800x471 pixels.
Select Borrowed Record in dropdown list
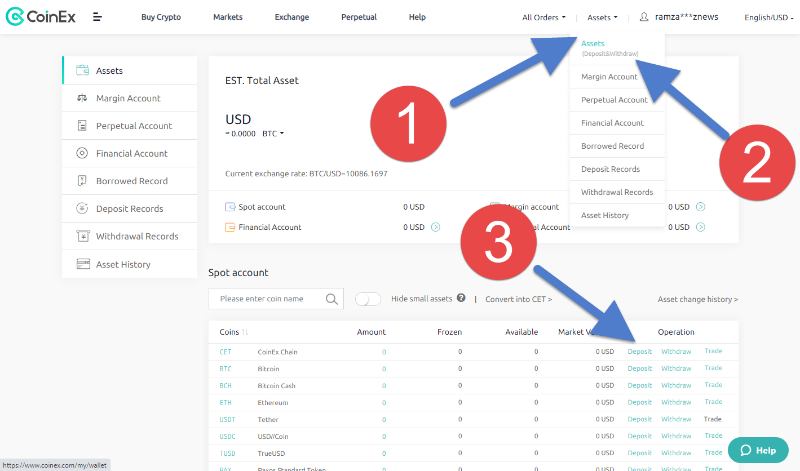pos(612,146)
